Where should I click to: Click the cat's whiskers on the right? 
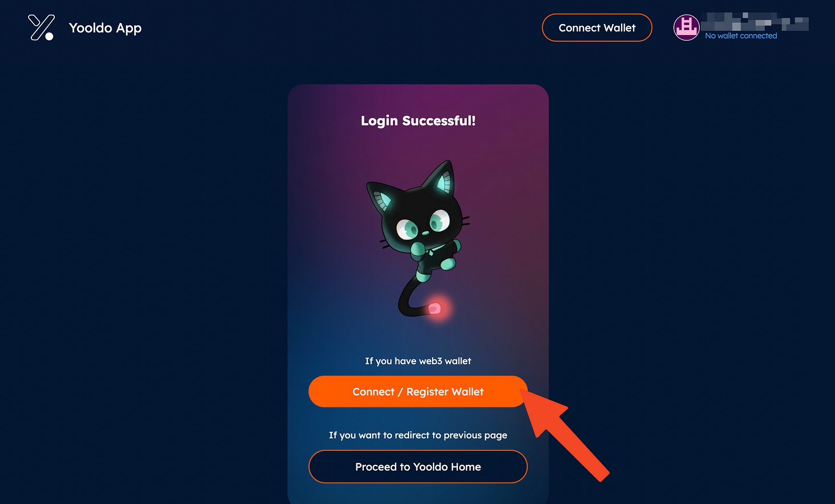(x=466, y=221)
